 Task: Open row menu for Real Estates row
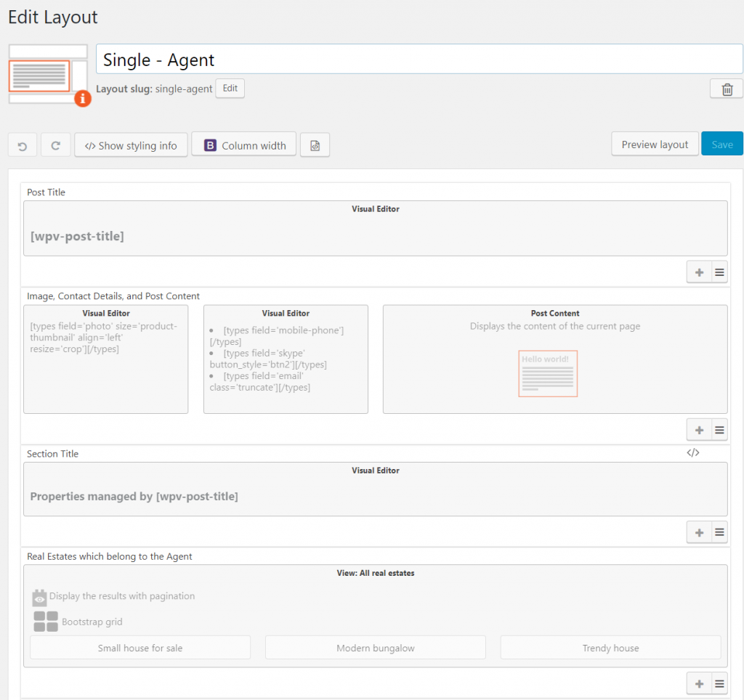click(x=719, y=683)
